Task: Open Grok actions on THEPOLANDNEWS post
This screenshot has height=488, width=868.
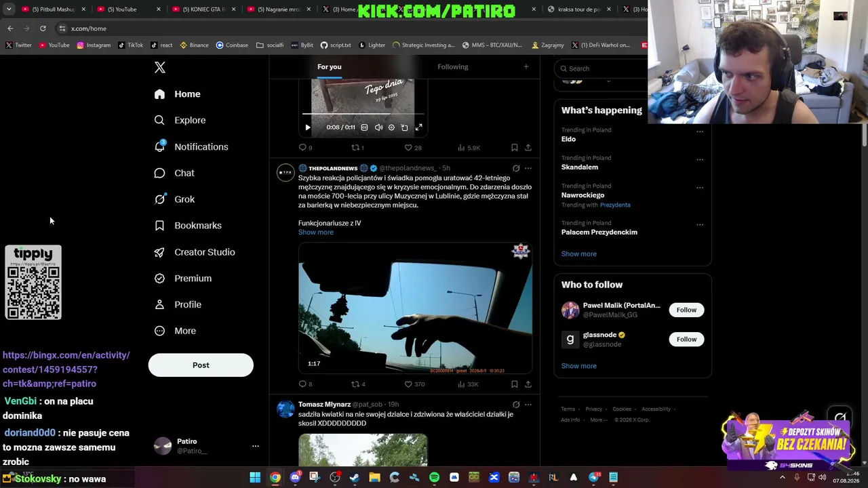Action: 516,168
